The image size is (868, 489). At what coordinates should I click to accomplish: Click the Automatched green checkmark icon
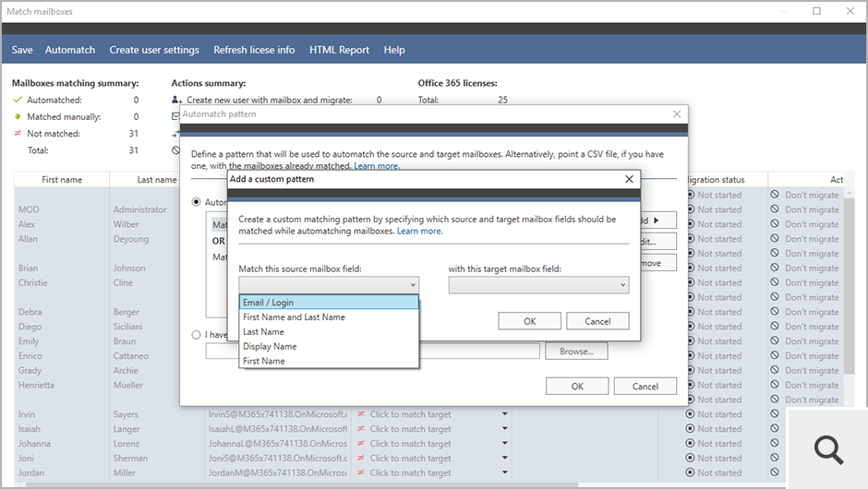click(18, 101)
